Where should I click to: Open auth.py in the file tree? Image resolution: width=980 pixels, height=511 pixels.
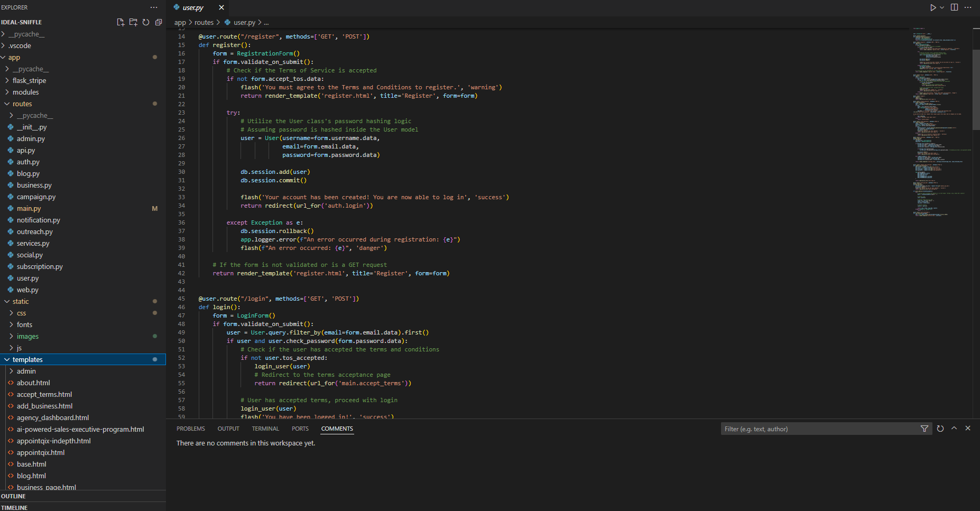[x=83, y=162]
